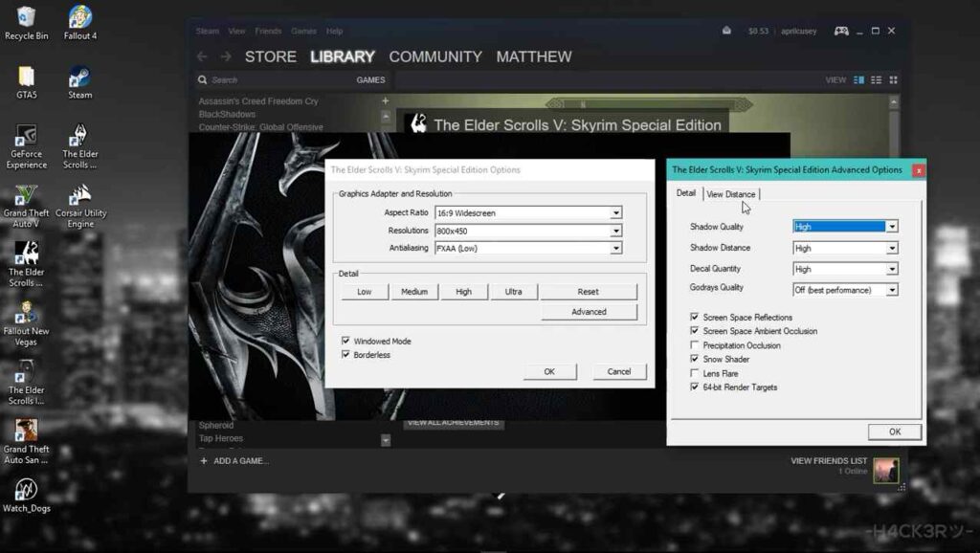Click the plus icon beside games list
Viewport: 980px width, 553px height.
[x=385, y=100]
